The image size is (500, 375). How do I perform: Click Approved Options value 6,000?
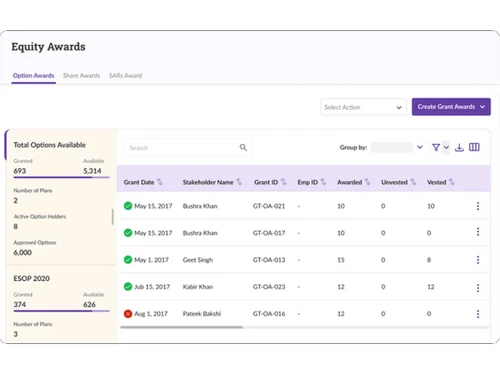point(22,252)
